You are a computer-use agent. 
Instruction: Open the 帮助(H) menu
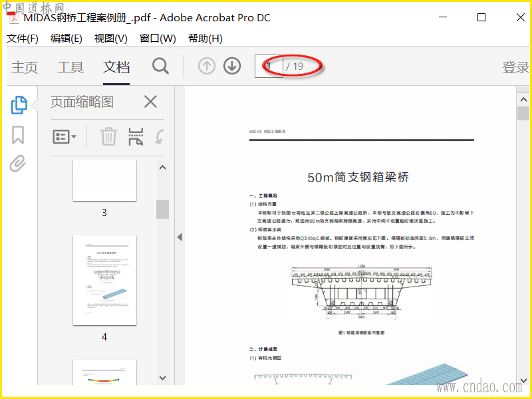tap(205, 39)
